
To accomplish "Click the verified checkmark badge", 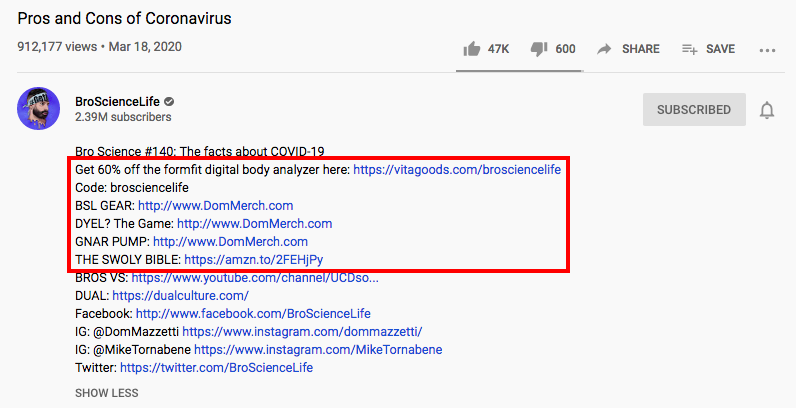I will (170, 101).
